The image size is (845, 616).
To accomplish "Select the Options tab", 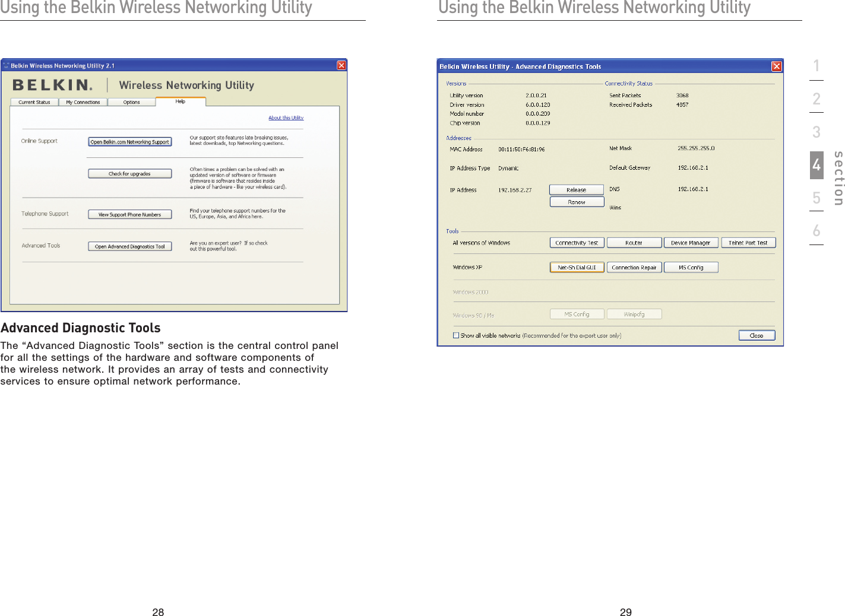I will 132,102.
